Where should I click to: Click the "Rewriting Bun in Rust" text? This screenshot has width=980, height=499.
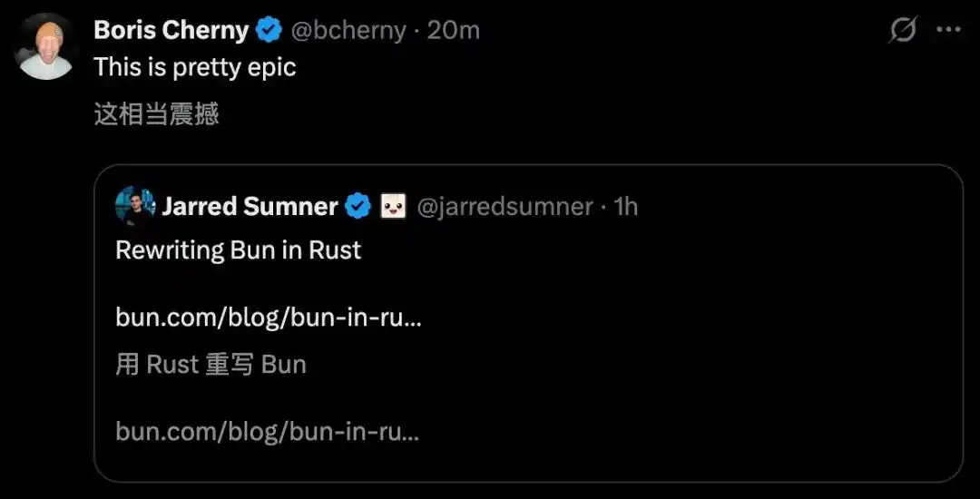tap(239, 249)
